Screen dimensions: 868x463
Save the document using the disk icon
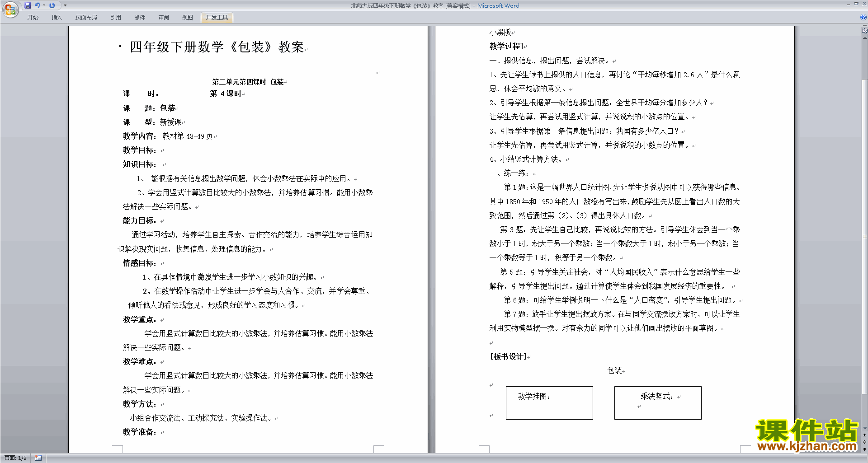point(28,5)
